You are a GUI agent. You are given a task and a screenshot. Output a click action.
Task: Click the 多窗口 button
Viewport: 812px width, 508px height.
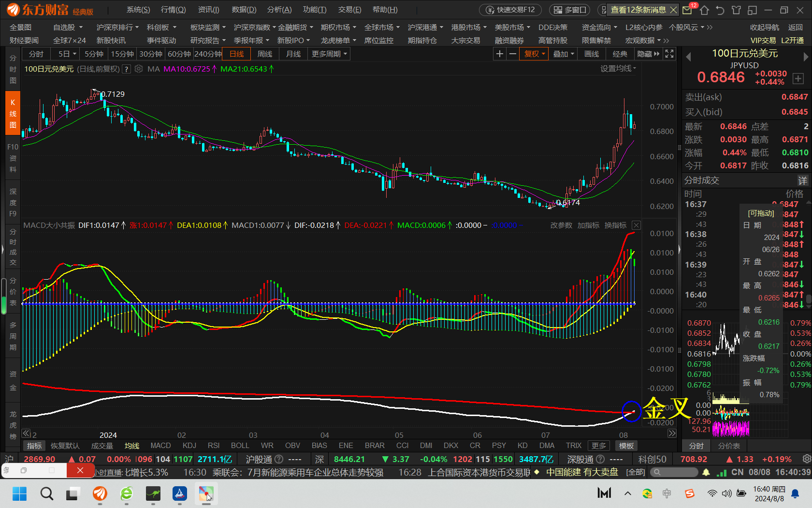pyautogui.click(x=570, y=10)
